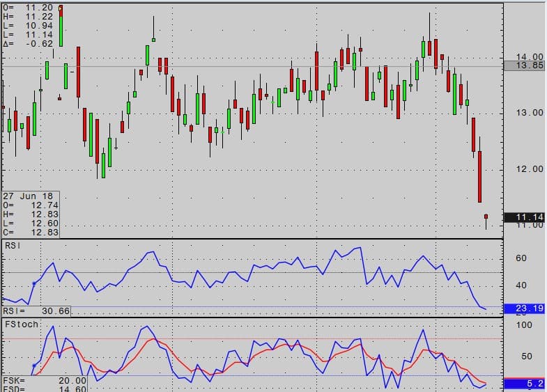Click the H= 11.22 header value
Image resolution: width=547 pixels, height=392 pixels.
[28, 17]
